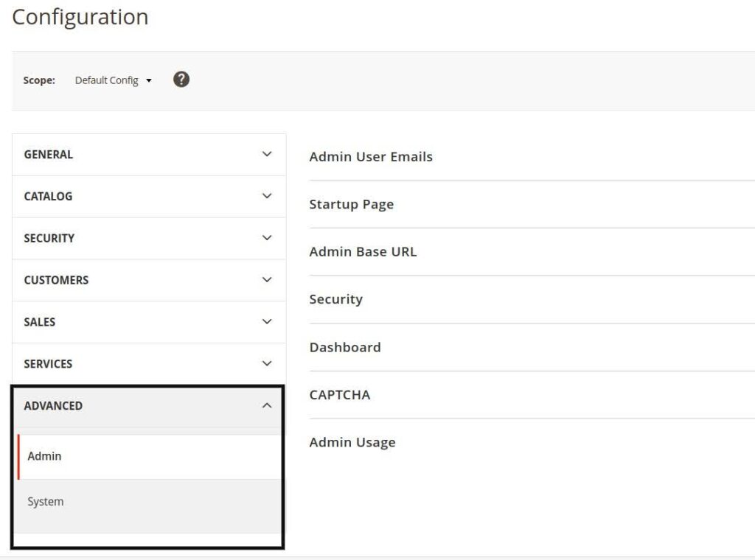Expand the CUSTOMERS configuration section

pos(147,280)
